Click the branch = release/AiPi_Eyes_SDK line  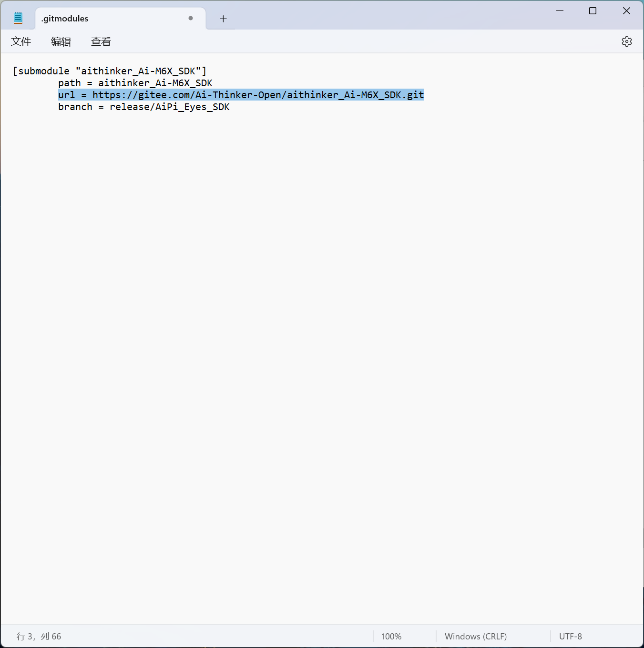(144, 107)
